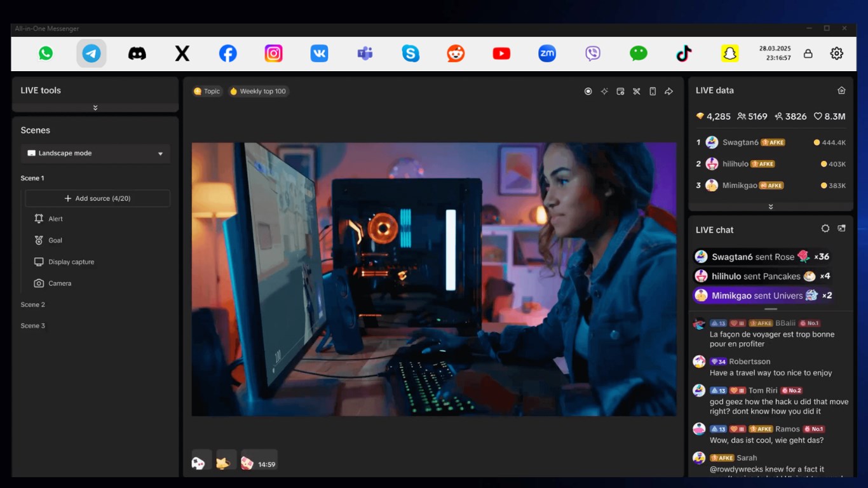Click the Add source (4/20) button
This screenshot has height=488, width=868.
97,198
